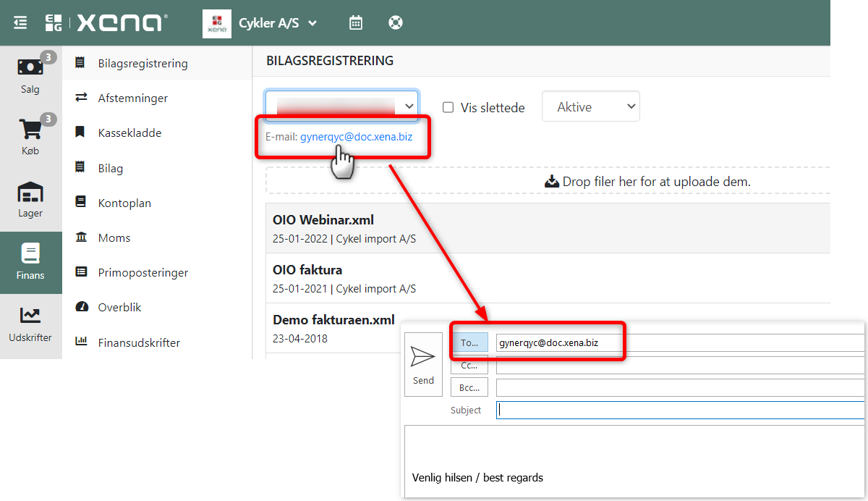Go to Bilagsregistrering in the menu
This screenshot has height=501, width=868.
(142, 63)
